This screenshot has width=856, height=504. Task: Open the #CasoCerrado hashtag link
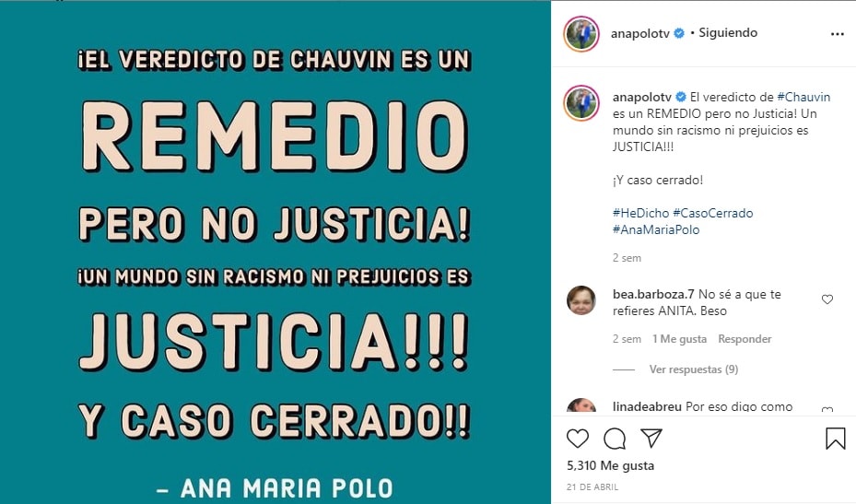coord(713,213)
